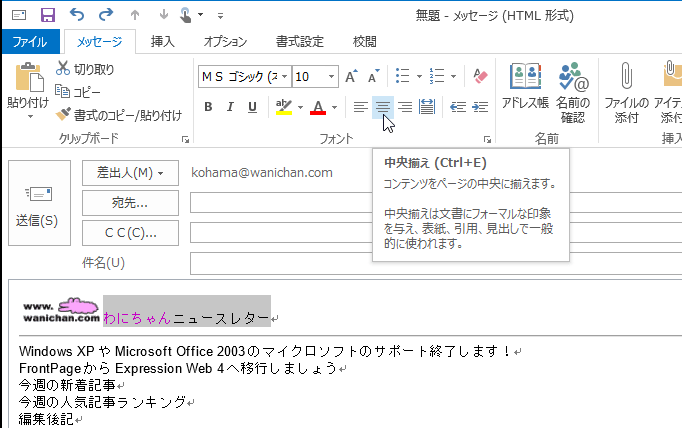Decrease indent
The width and height of the screenshot is (682, 428).
(458, 107)
